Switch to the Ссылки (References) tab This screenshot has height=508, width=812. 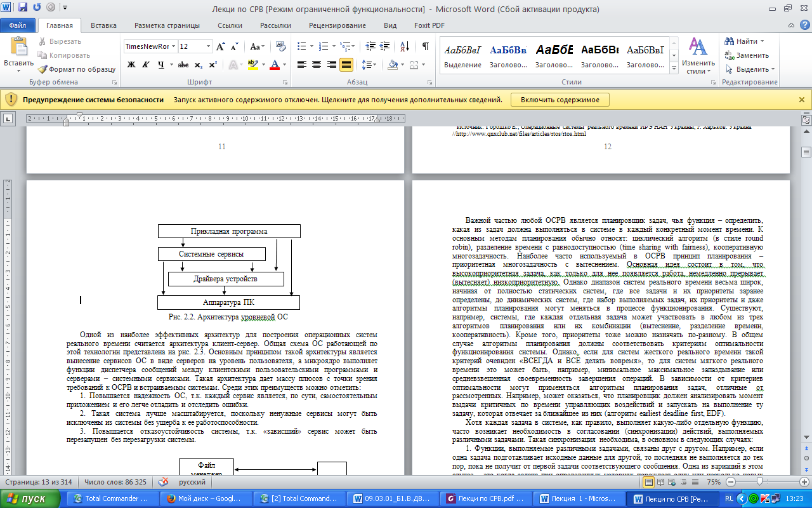pyautogui.click(x=230, y=25)
